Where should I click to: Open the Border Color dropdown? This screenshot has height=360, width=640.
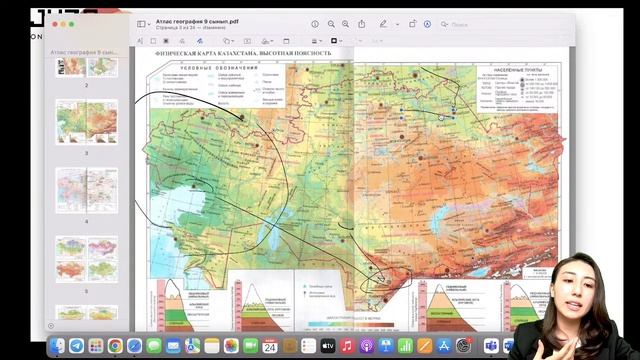pos(336,41)
